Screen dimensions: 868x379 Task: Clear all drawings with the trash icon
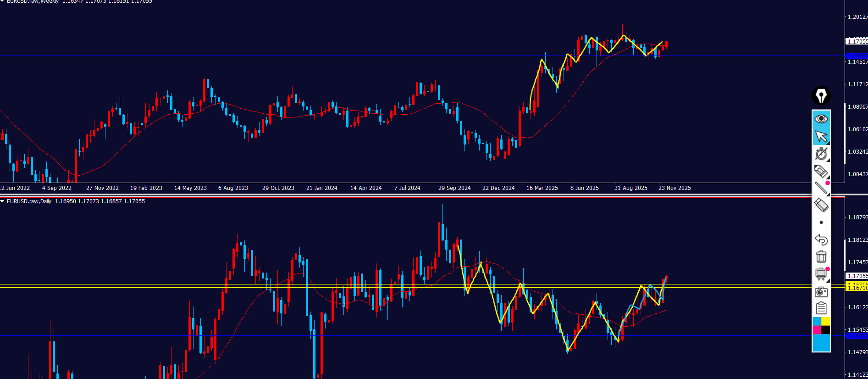pos(821,256)
